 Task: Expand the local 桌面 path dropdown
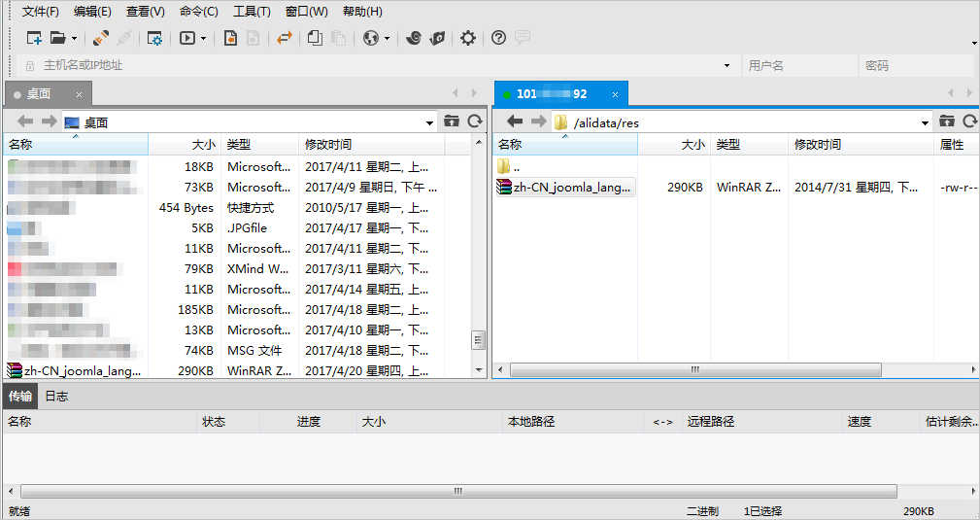(430, 122)
